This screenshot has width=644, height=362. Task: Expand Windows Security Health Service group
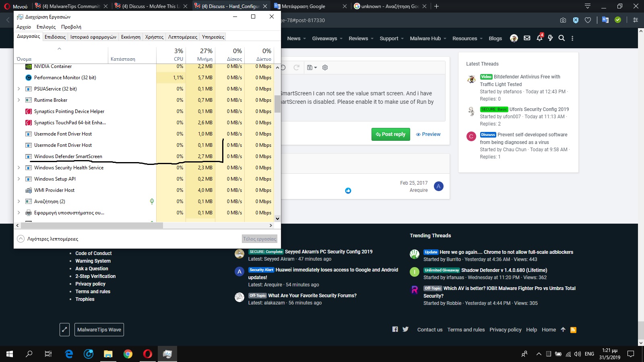[19, 168]
